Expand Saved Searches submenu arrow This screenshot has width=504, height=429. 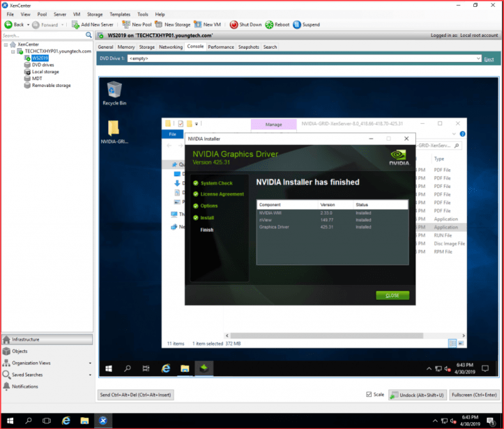(x=90, y=375)
